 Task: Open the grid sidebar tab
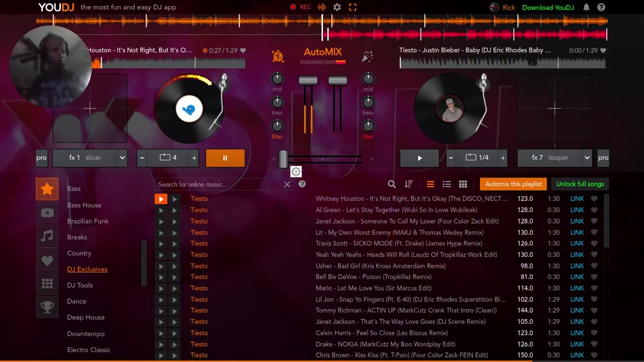click(x=47, y=284)
